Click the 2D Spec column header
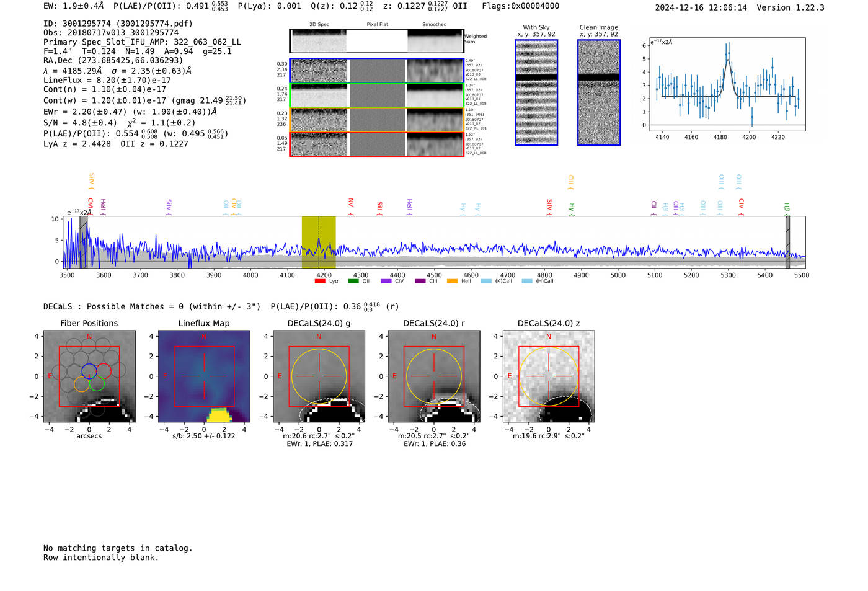This screenshot has height=591, width=868. (319, 25)
